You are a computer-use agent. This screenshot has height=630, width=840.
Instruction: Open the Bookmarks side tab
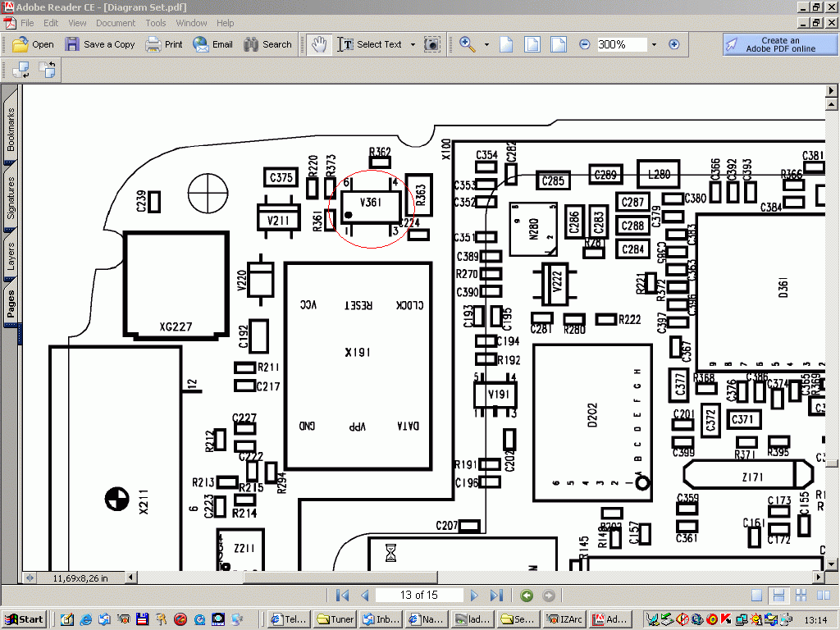[x=11, y=129]
